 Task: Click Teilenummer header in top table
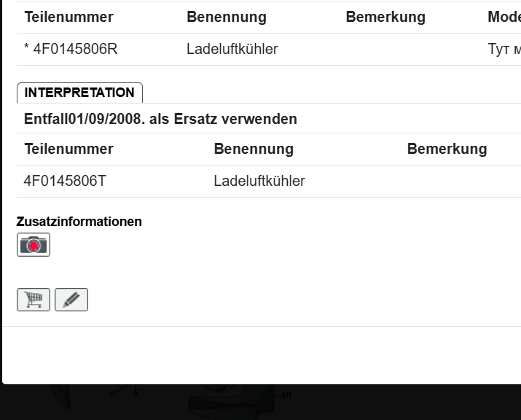(69, 17)
